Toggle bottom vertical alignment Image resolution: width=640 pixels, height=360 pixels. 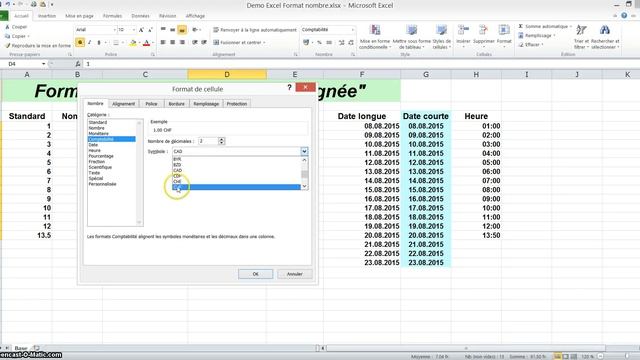pyautogui.click(x=182, y=30)
